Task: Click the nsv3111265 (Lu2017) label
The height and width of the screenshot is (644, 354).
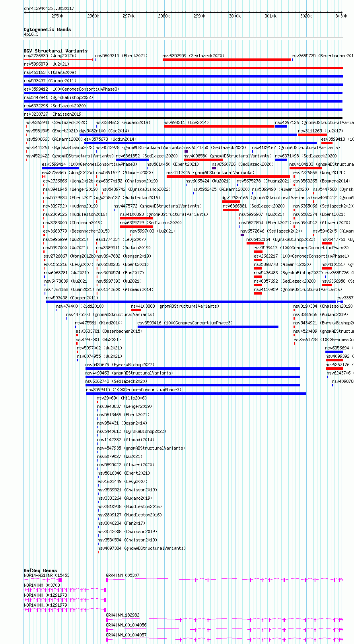Action: [321, 131]
